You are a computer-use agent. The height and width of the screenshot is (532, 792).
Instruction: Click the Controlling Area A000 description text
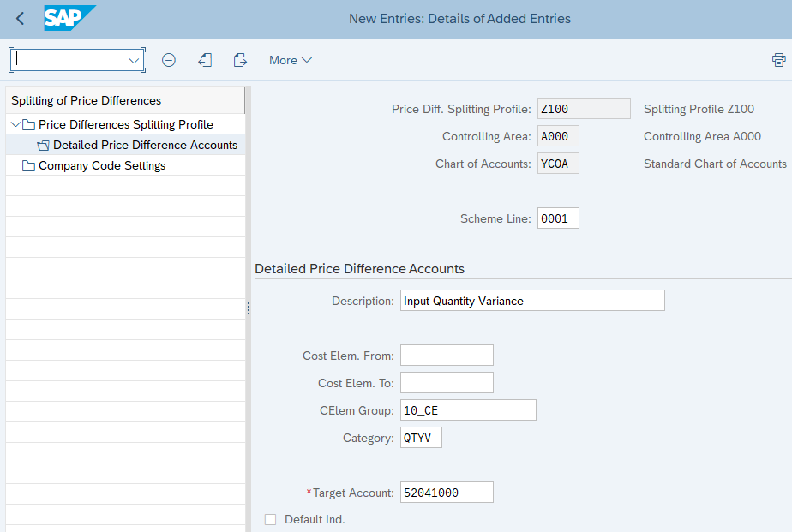[702, 136]
